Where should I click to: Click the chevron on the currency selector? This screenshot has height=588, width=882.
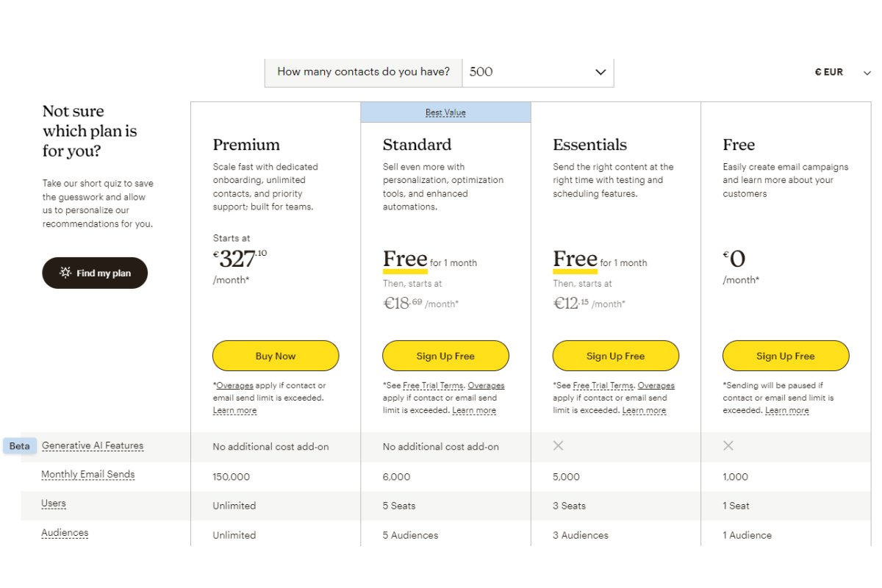click(867, 72)
